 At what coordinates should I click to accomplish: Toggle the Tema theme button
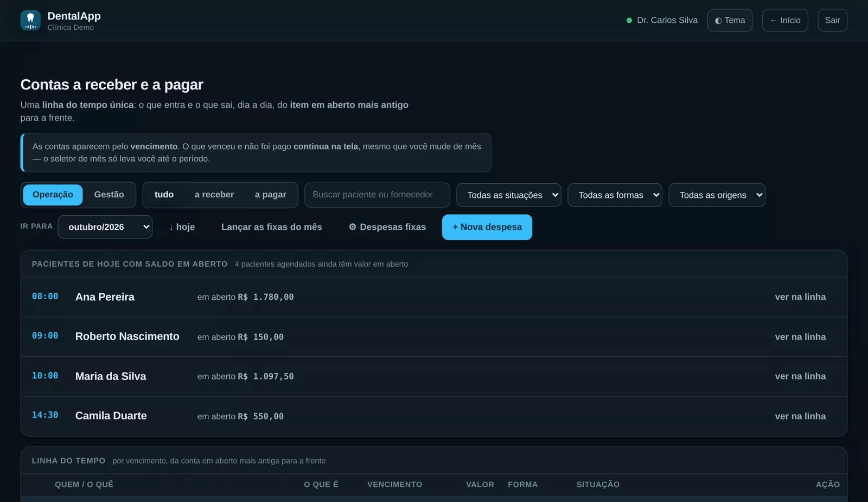pos(730,21)
